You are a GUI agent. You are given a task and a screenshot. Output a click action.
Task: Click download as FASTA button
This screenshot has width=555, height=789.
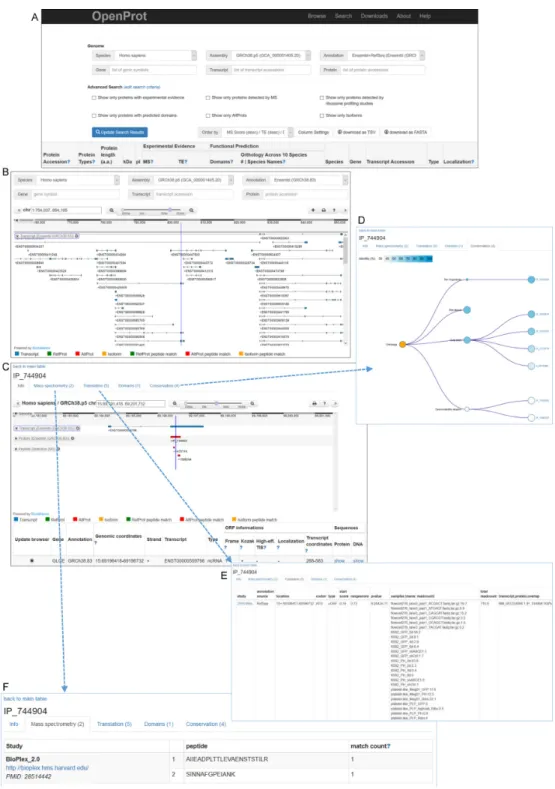406,132
